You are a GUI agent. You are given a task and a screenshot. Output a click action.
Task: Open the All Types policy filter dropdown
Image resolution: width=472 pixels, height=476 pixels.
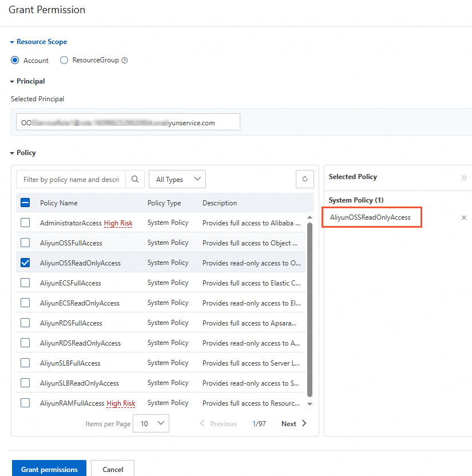tap(177, 179)
